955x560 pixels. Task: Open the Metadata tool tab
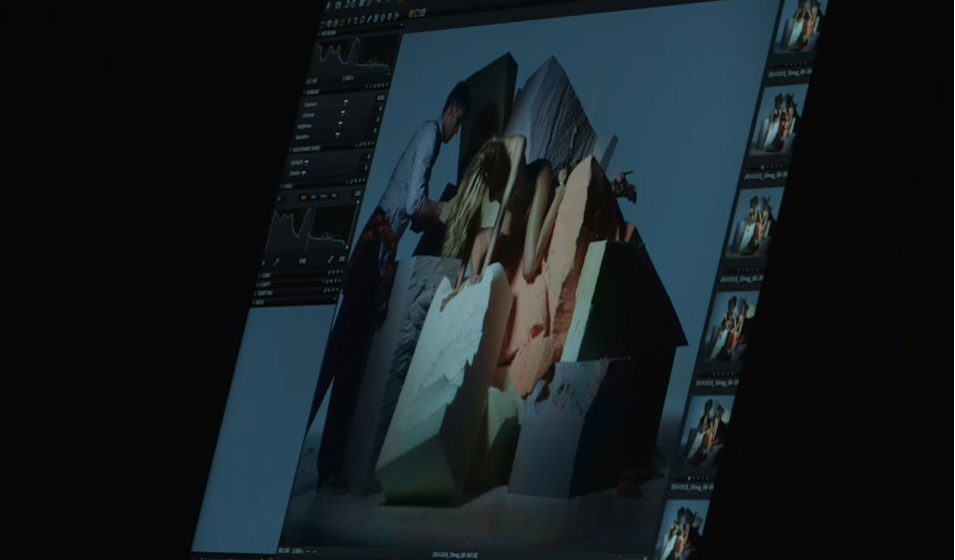(383, 17)
